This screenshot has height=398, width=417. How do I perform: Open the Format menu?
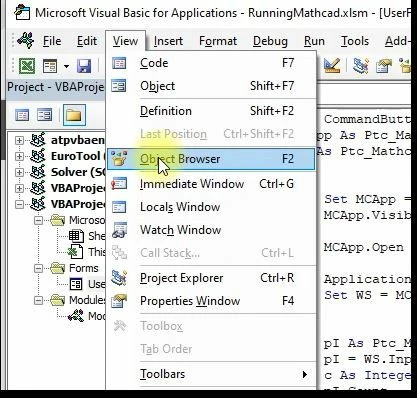pos(218,41)
